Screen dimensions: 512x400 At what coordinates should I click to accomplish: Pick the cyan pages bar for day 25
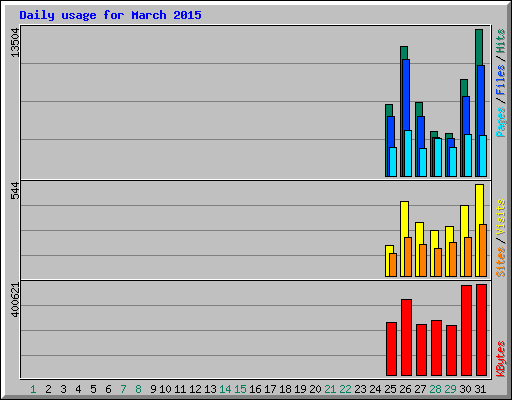(x=393, y=162)
